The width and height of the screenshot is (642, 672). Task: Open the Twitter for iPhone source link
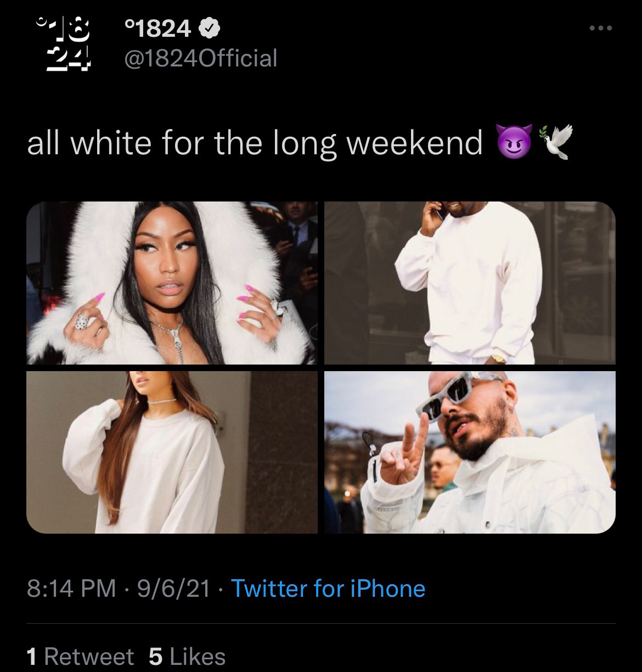coord(328,589)
